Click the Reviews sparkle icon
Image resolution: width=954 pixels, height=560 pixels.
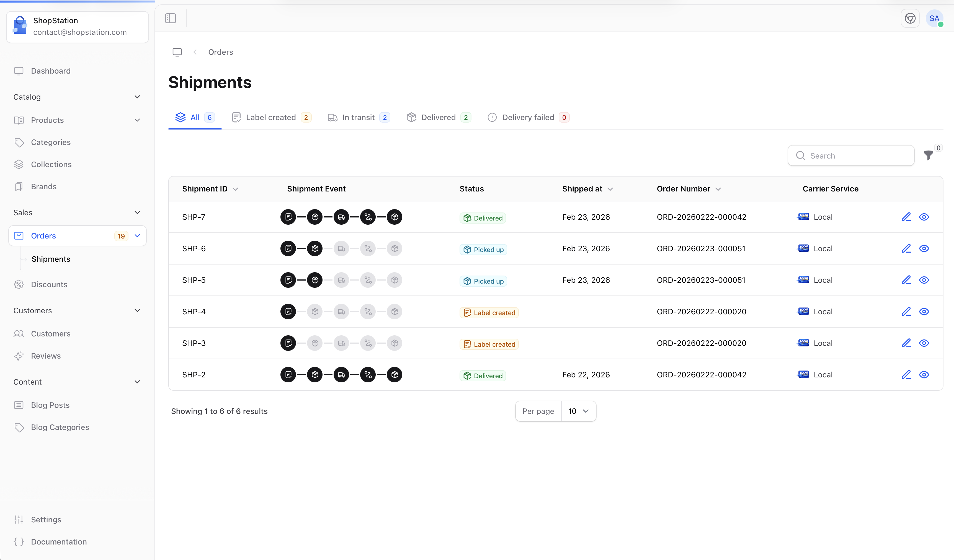coord(19,356)
